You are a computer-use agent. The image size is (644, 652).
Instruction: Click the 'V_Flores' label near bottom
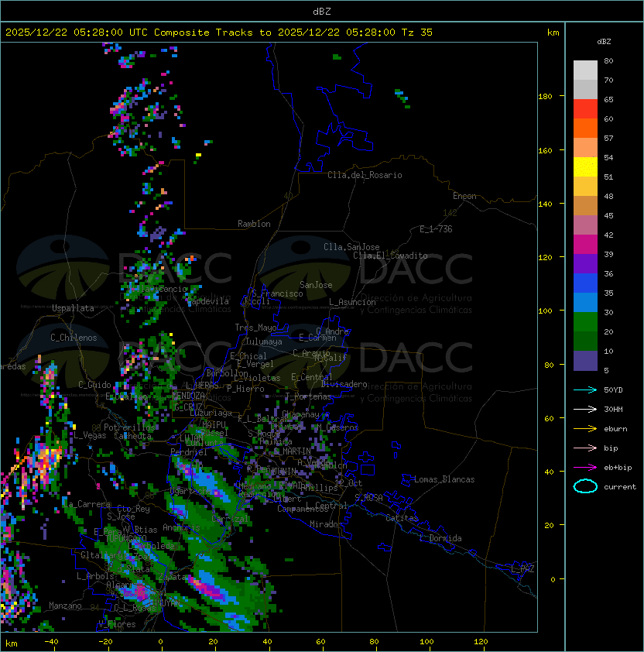117,624
